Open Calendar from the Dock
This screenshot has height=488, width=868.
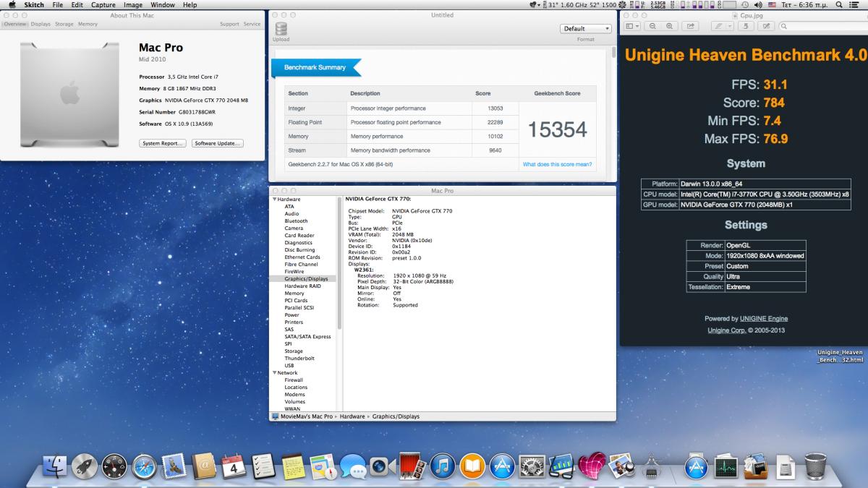234,467
